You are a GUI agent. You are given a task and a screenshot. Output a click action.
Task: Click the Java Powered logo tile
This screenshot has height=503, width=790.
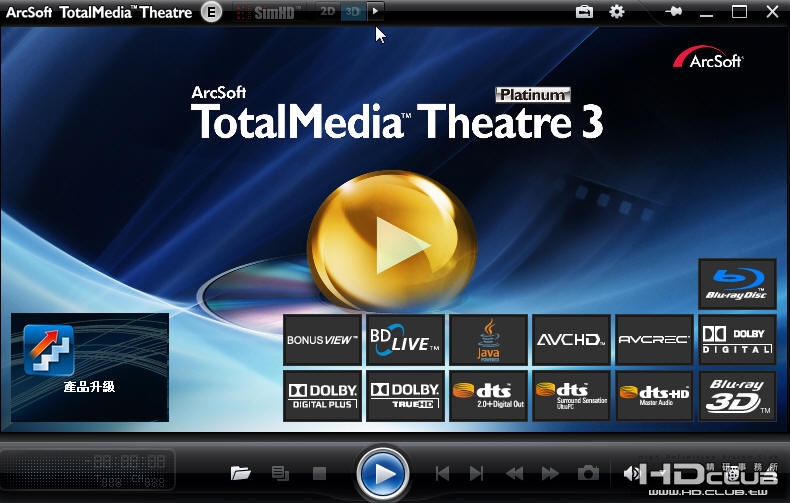tap(489, 340)
